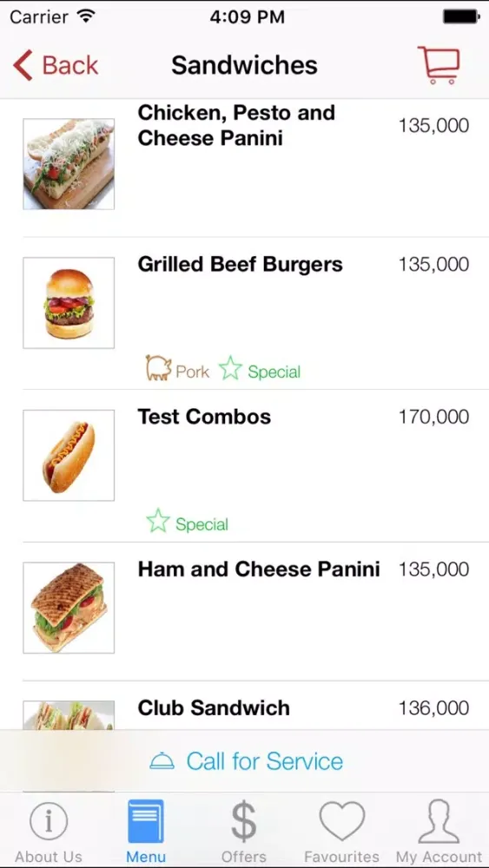
Task: Tap the Sandwiches header title
Action: coord(244,65)
